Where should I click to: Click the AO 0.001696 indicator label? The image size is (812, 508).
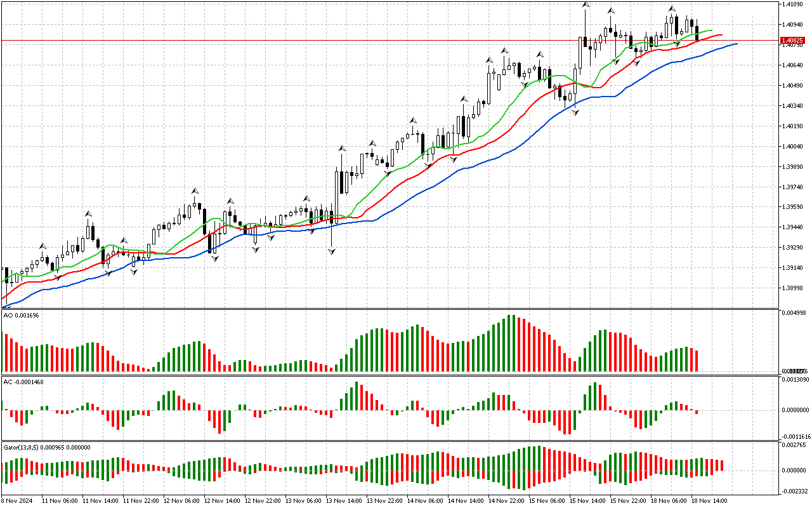21,316
